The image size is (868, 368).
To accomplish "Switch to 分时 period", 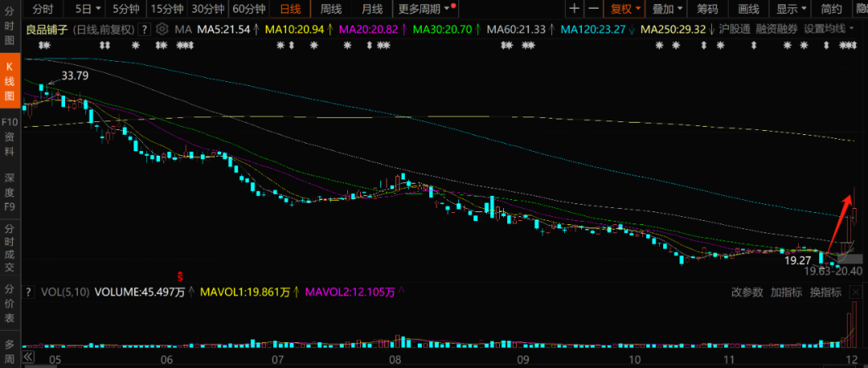I will click(43, 8).
